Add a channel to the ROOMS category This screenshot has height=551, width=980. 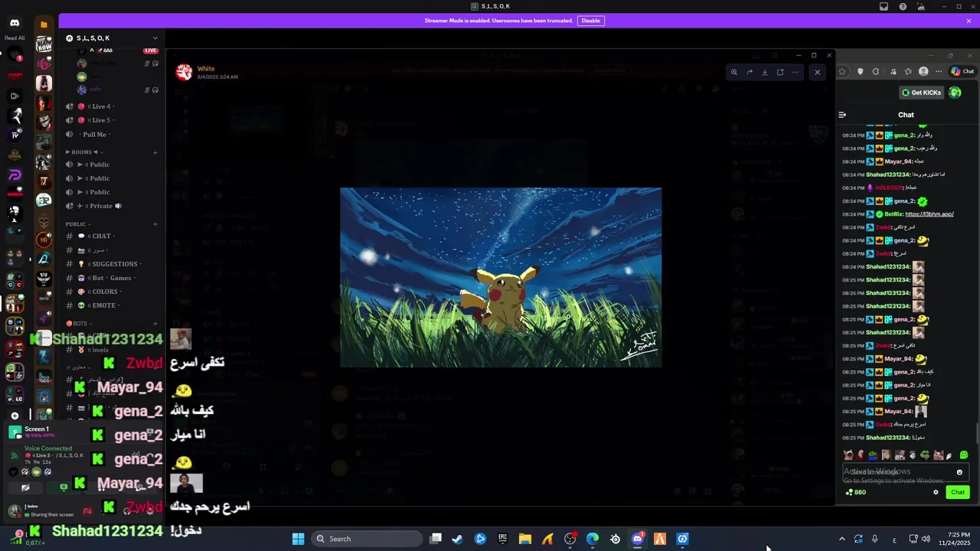(x=155, y=152)
